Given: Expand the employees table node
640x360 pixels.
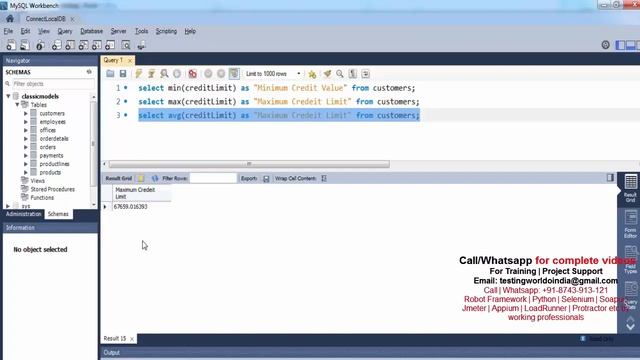Looking at the screenshot, I should point(26,122).
